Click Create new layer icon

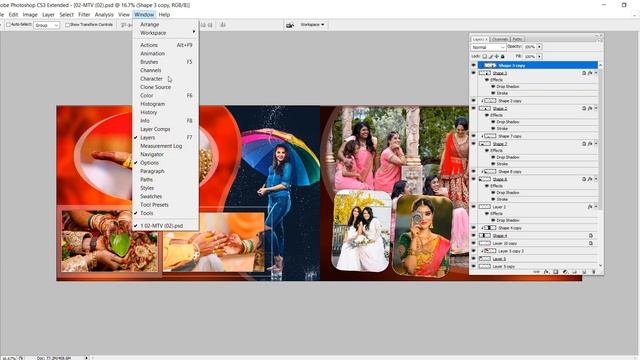pos(584,271)
